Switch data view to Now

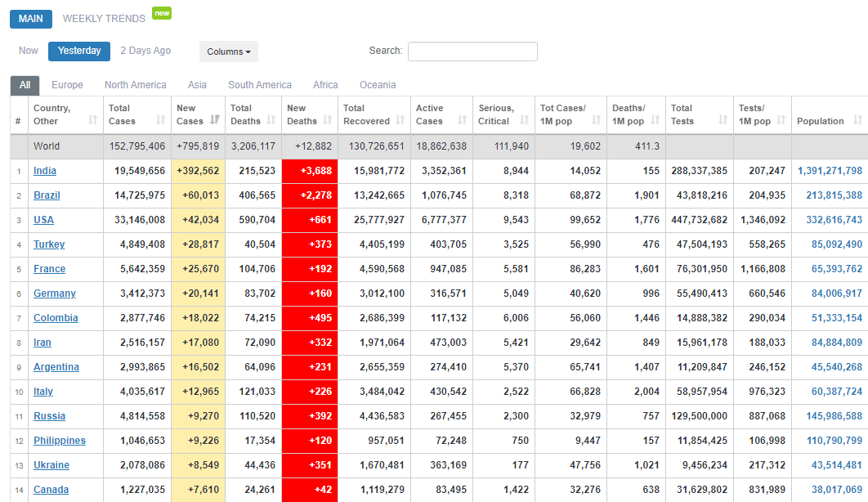pyautogui.click(x=29, y=51)
